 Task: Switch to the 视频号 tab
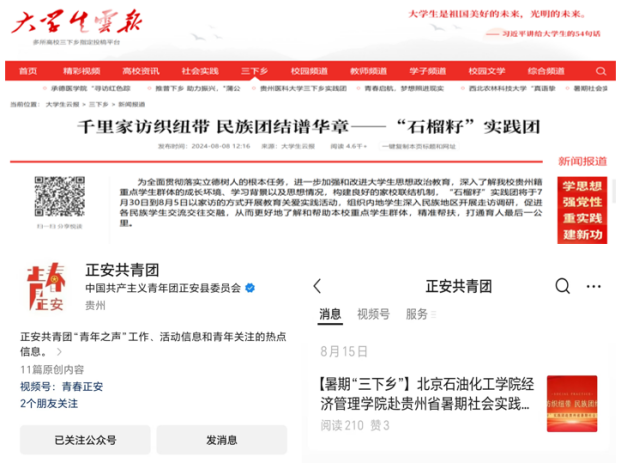374,314
